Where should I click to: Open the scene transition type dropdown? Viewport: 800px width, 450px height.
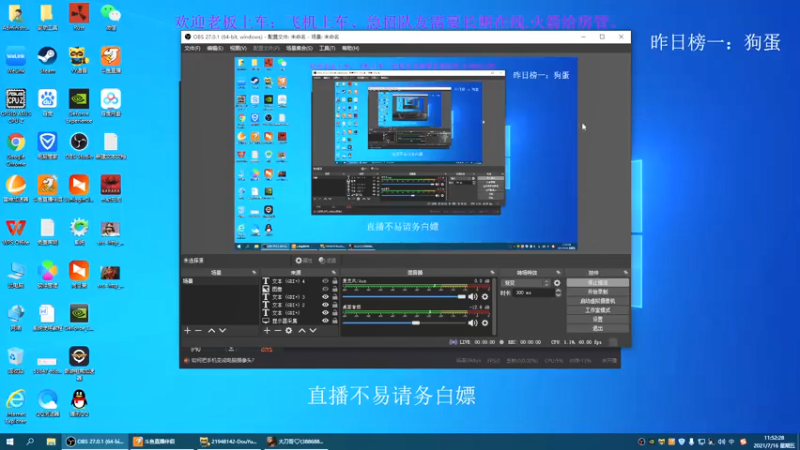[x=526, y=283]
